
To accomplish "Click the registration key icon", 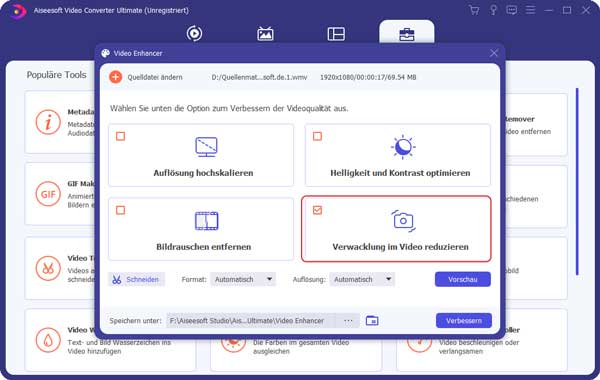I will tap(493, 10).
